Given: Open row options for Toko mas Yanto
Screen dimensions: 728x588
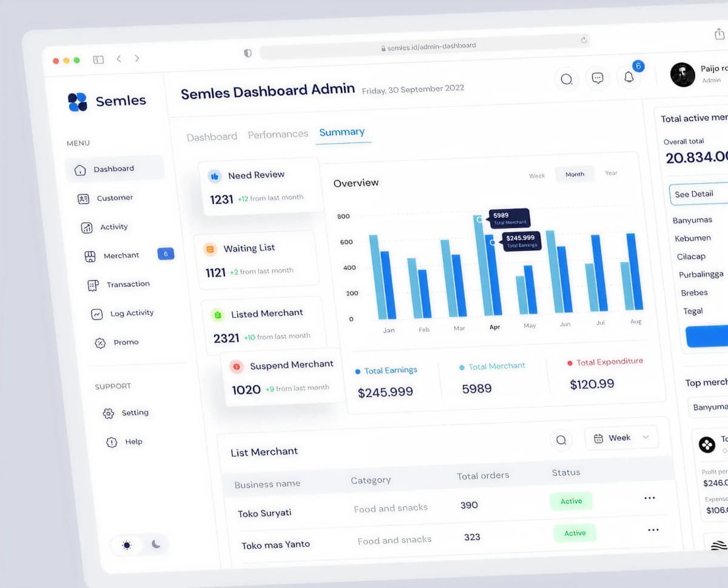Looking at the screenshot, I should (x=653, y=530).
